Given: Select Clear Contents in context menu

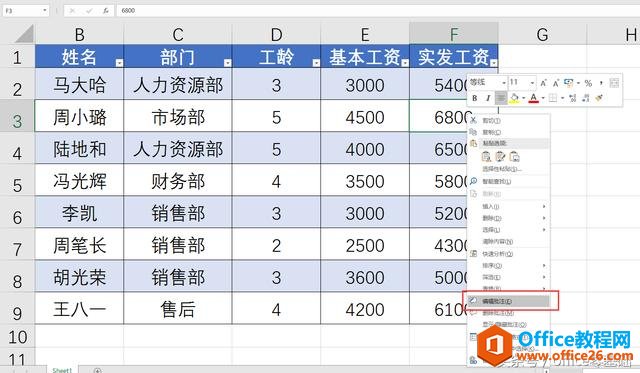Looking at the screenshot, I should [x=509, y=241].
